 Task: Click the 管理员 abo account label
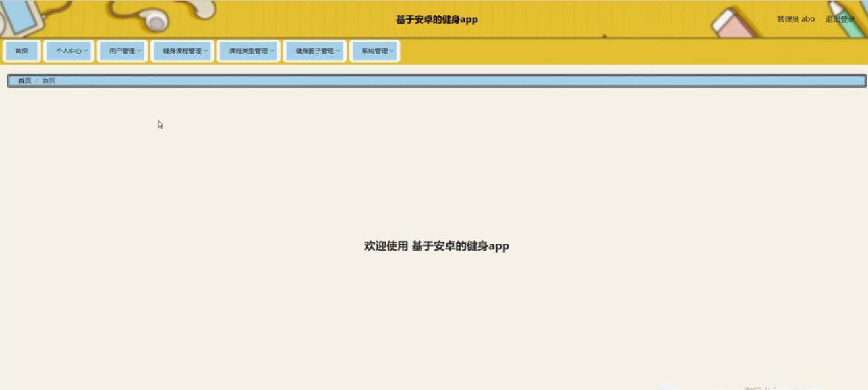click(796, 19)
